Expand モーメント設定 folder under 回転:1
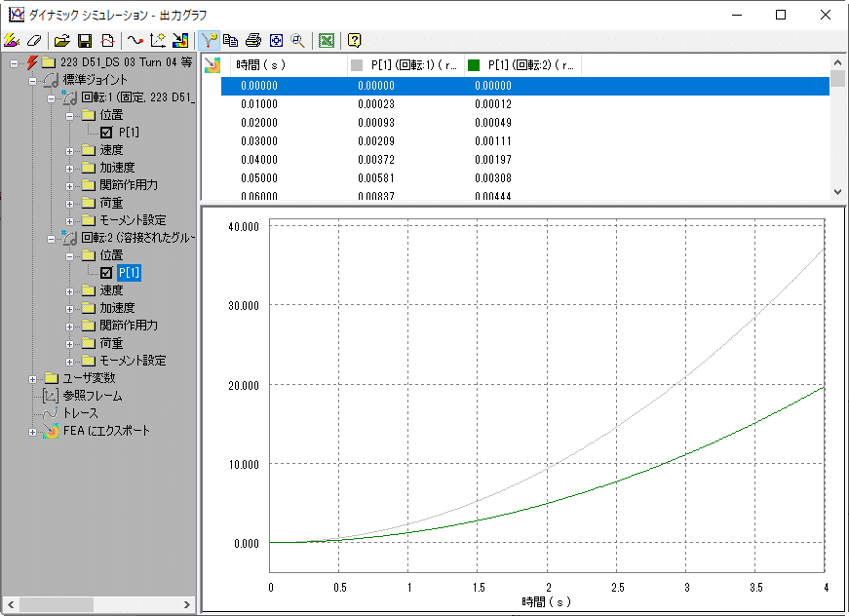849x616 pixels. (69, 221)
